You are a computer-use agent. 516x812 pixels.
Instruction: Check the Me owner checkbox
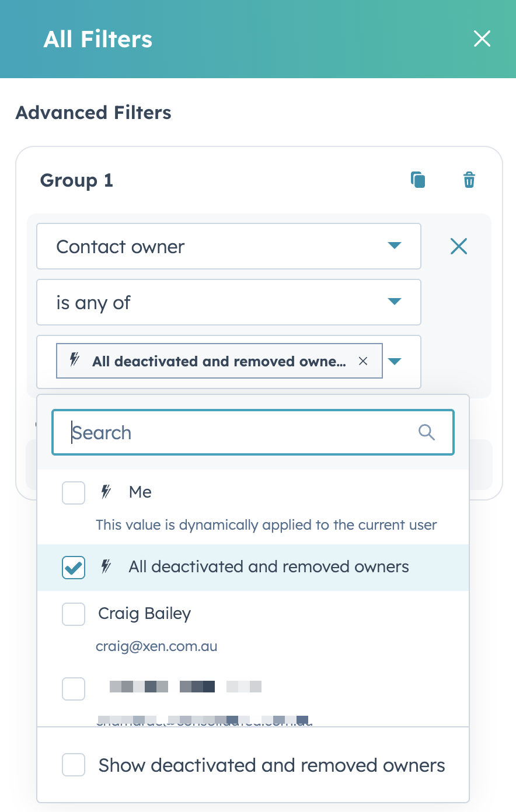(74, 493)
